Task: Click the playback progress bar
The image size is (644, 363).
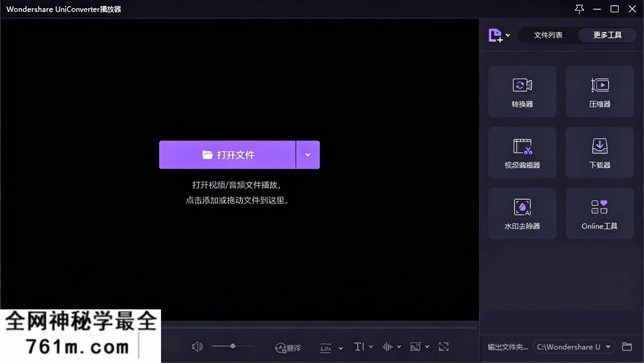Action: tap(319, 327)
